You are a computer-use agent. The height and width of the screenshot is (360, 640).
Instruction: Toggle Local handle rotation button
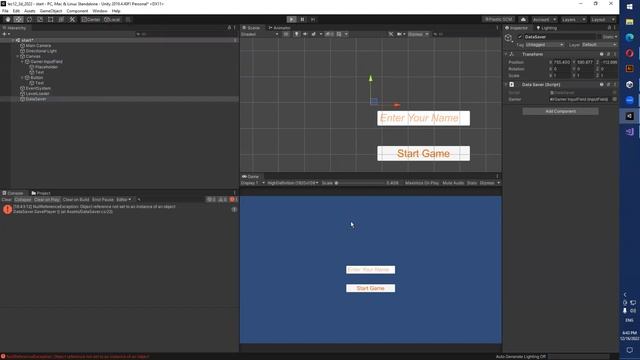tap(112, 20)
